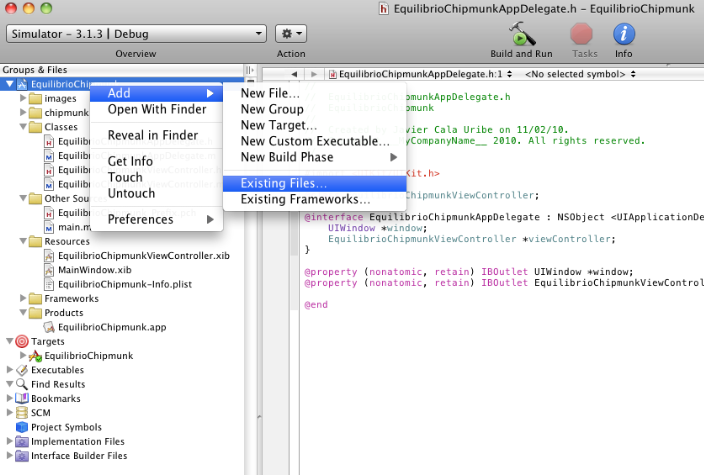Viewport: 704px width, 475px height.
Task: Click the Bookmarks book icon
Action: [22, 399]
